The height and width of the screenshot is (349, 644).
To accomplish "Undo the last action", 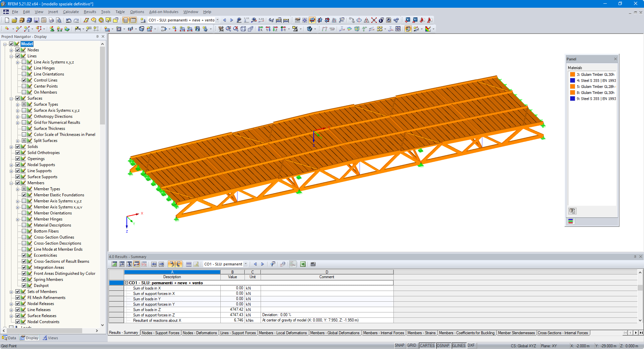I will (x=68, y=20).
